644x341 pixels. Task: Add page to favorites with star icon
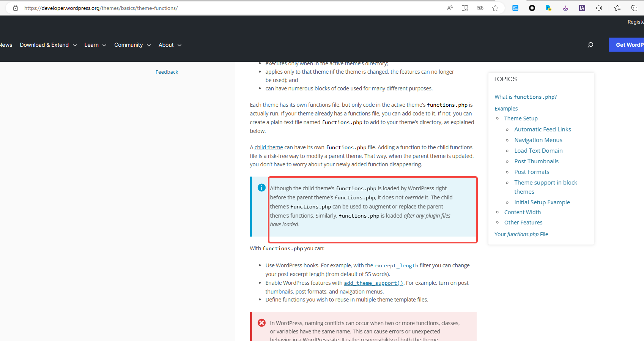pos(495,8)
